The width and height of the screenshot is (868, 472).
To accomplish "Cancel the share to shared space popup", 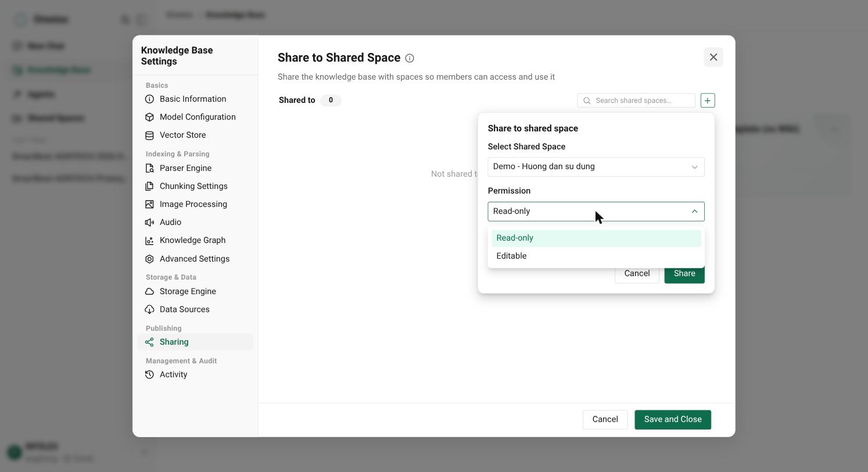I will pos(637,274).
